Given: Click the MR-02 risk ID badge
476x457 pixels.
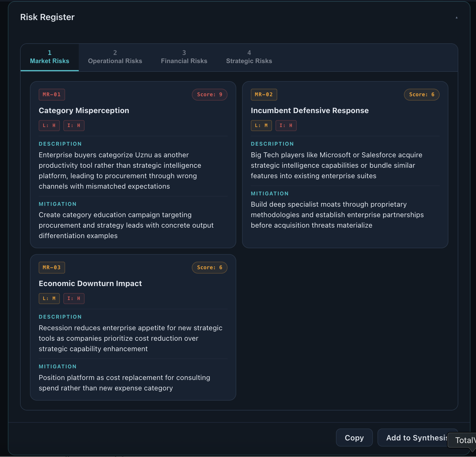Looking at the screenshot, I should pos(264,94).
